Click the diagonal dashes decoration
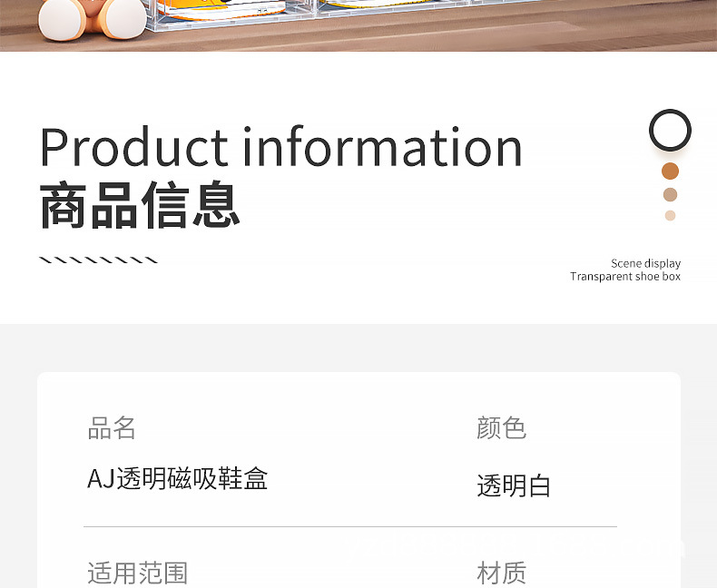 point(98,260)
